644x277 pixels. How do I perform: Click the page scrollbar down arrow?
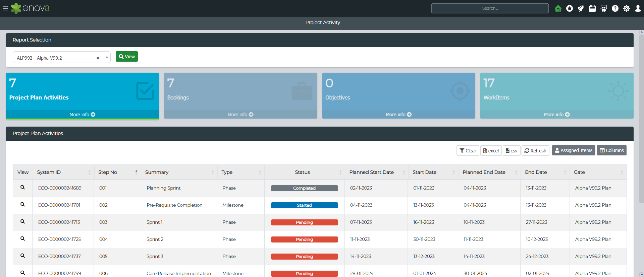[x=642, y=274]
